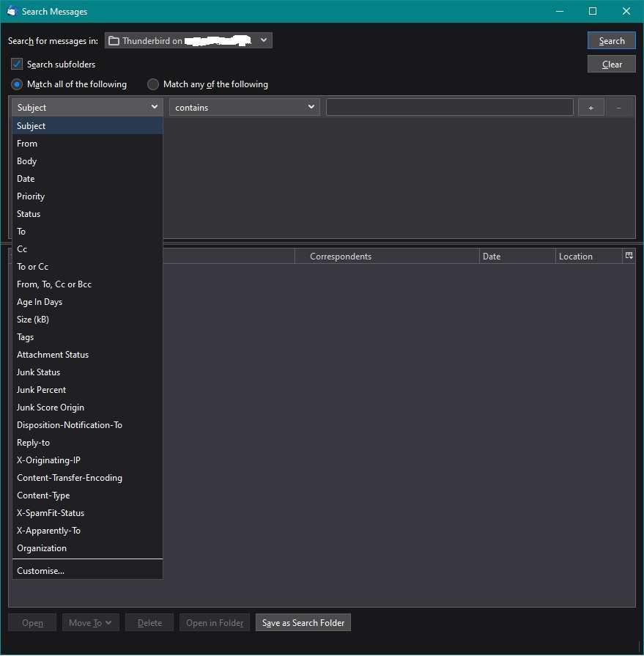The image size is (644, 656).
Task: Select Attachment Status field
Action: pos(87,354)
